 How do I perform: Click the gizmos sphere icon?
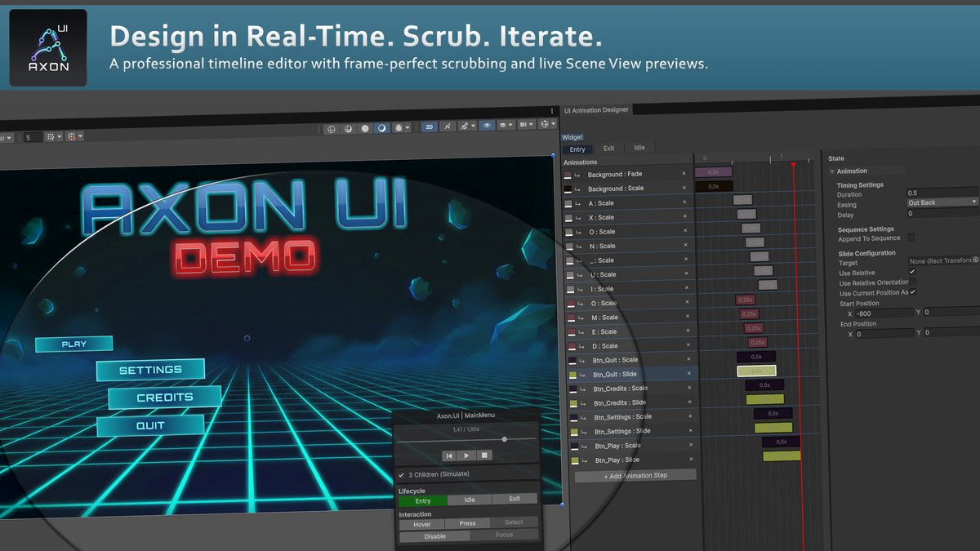click(544, 124)
